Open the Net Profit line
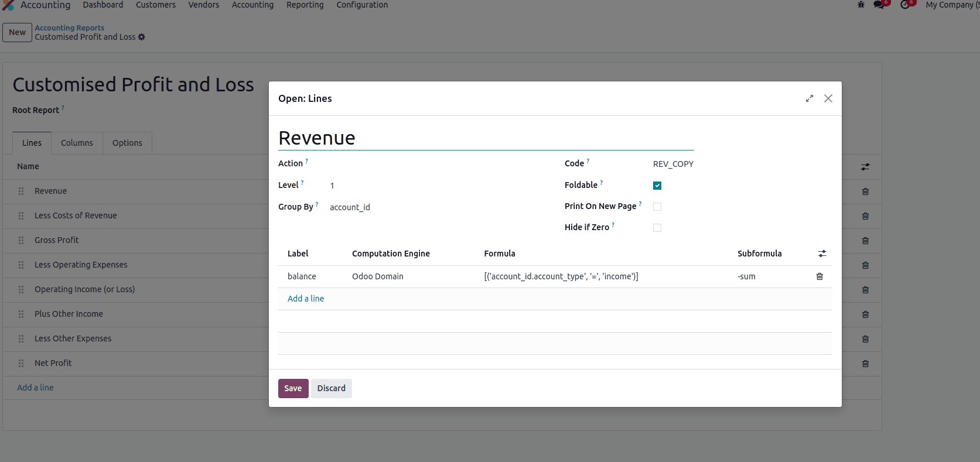 (x=53, y=363)
